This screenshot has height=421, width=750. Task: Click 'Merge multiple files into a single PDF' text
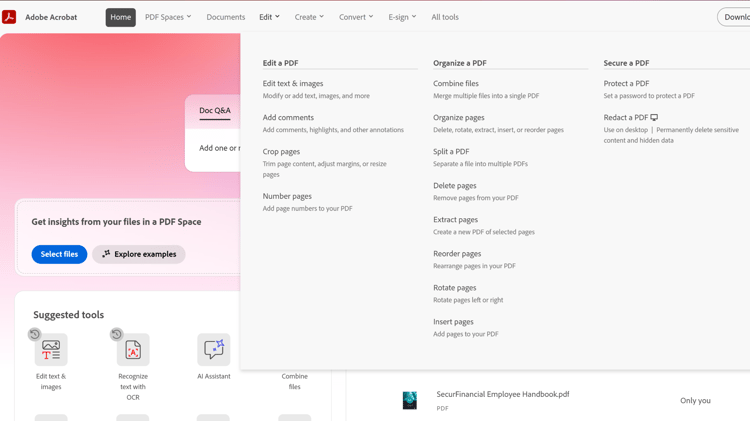point(486,96)
